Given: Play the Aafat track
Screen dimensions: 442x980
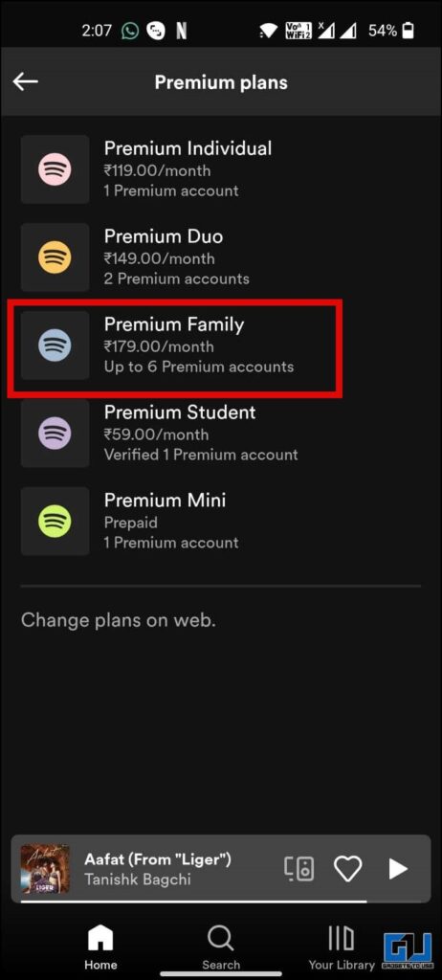Looking at the screenshot, I should click(x=398, y=869).
